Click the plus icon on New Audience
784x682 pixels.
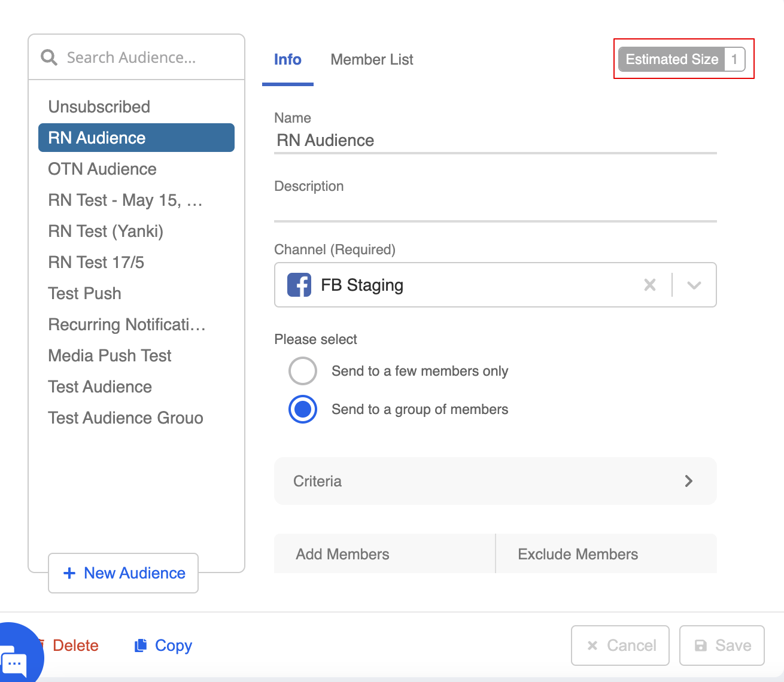pyautogui.click(x=69, y=573)
